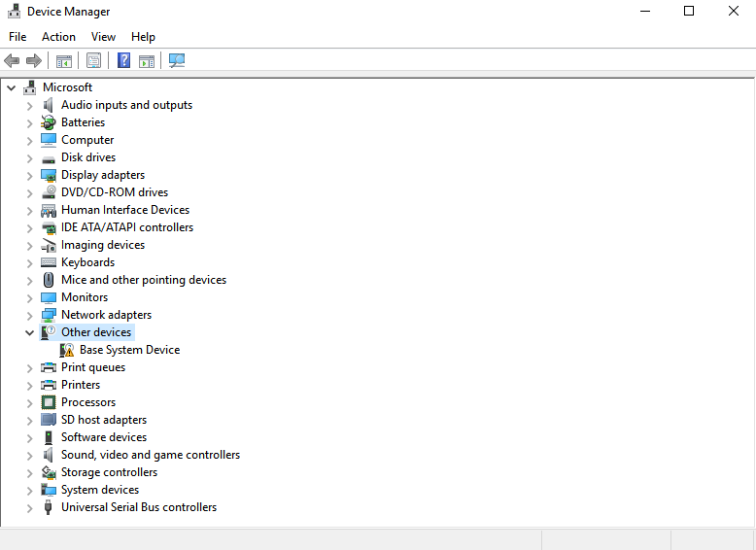Open the File menu
This screenshot has height=550, width=756.
point(17,37)
